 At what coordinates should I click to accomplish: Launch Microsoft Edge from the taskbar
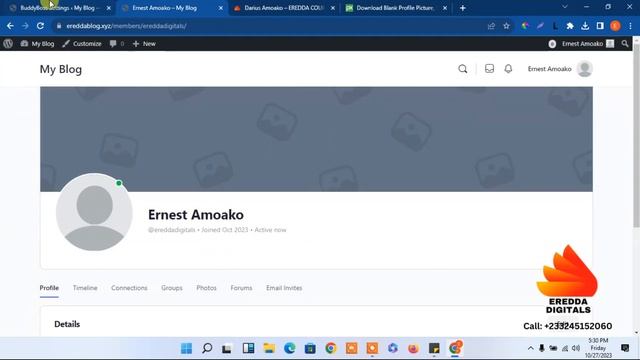point(289,348)
